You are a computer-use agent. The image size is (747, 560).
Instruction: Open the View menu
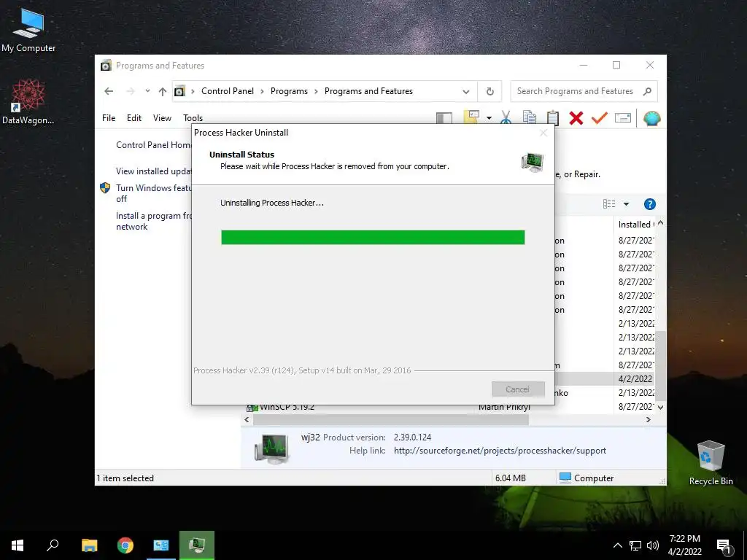(x=162, y=117)
